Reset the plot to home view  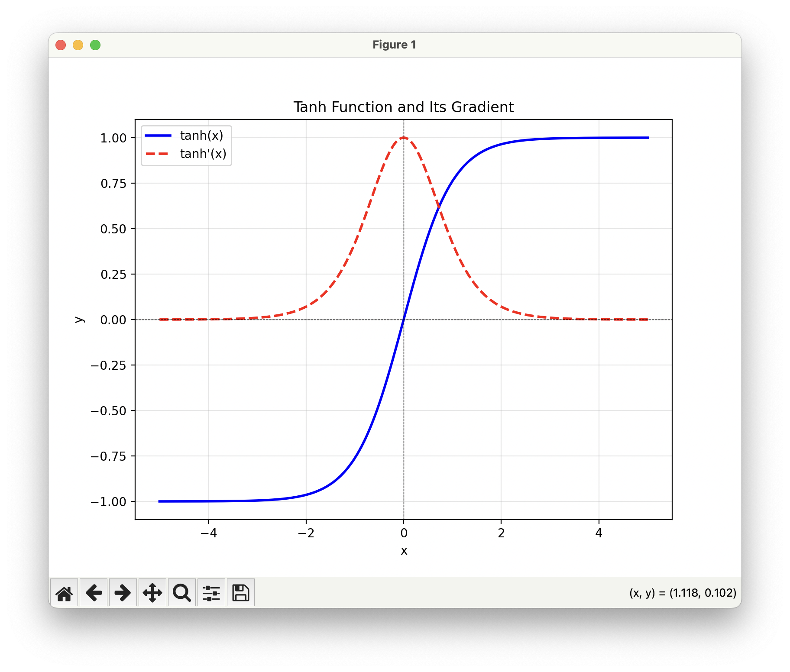64,593
